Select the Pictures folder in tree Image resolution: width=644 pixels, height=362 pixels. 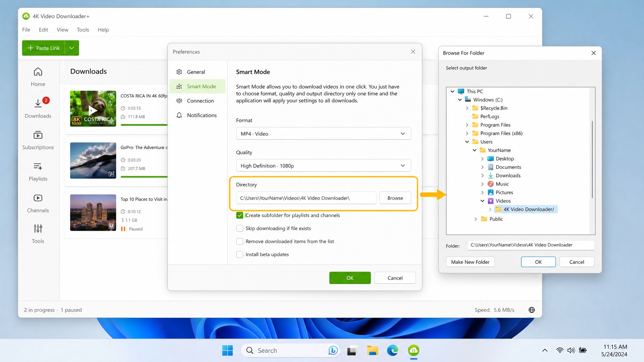coord(500,192)
